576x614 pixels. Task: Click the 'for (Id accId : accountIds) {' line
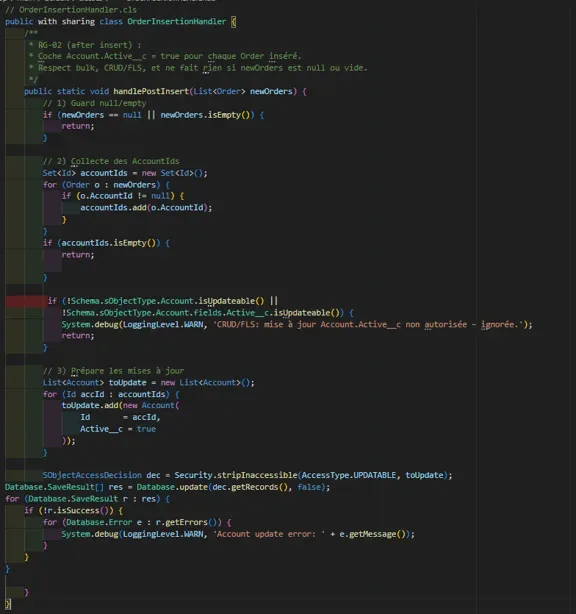tap(111, 394)
